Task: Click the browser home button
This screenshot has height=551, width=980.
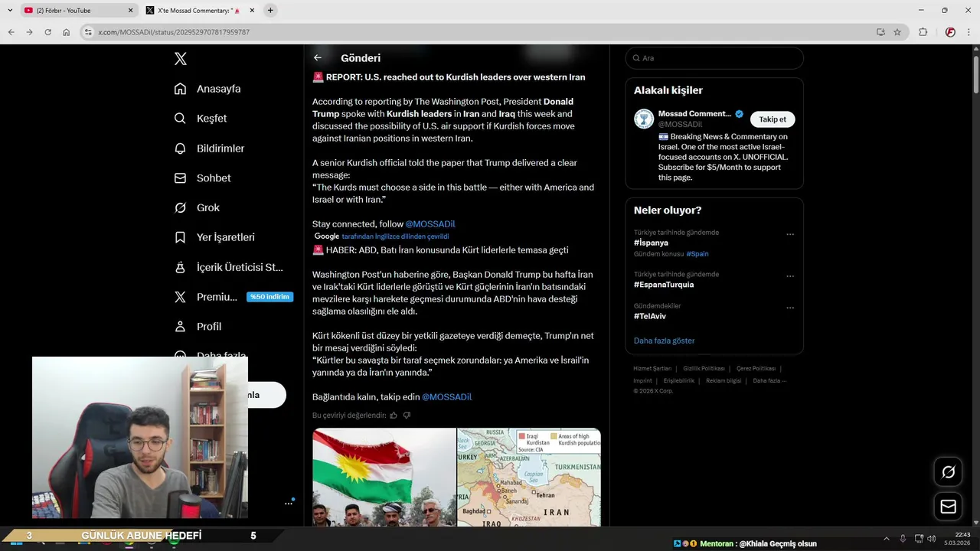Action: pyautogui.click(x=67, y=32)
